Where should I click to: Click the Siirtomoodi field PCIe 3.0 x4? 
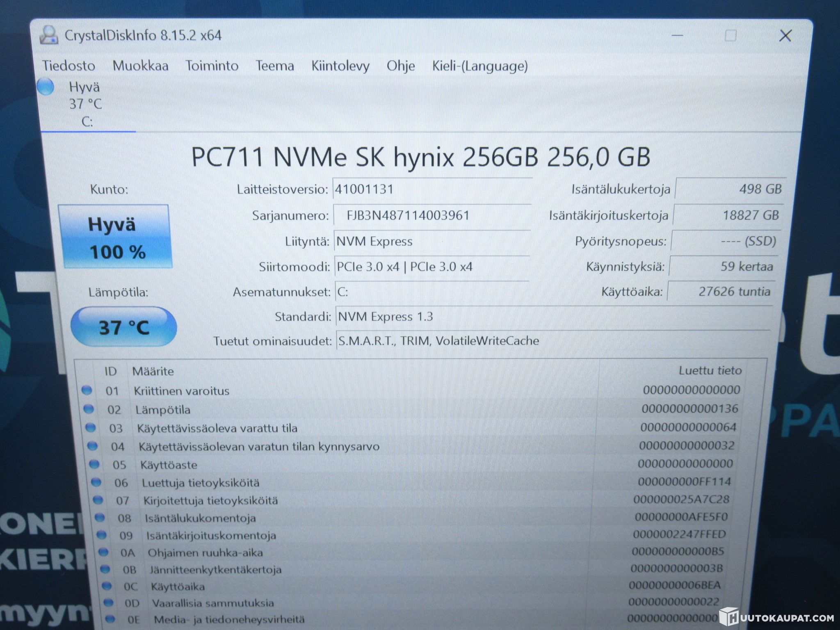click(x=432, y=267)
